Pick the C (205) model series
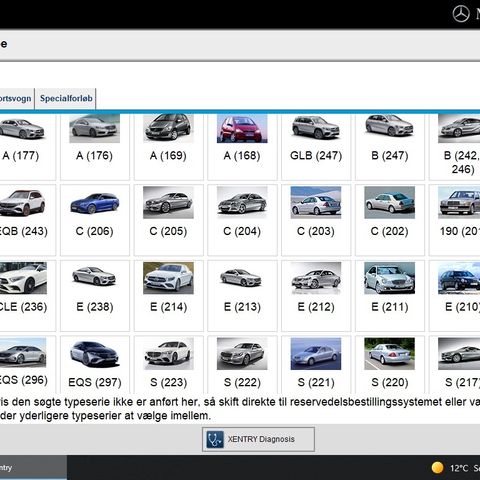Viewport: 480px width, 480px height. pos(169,220)
